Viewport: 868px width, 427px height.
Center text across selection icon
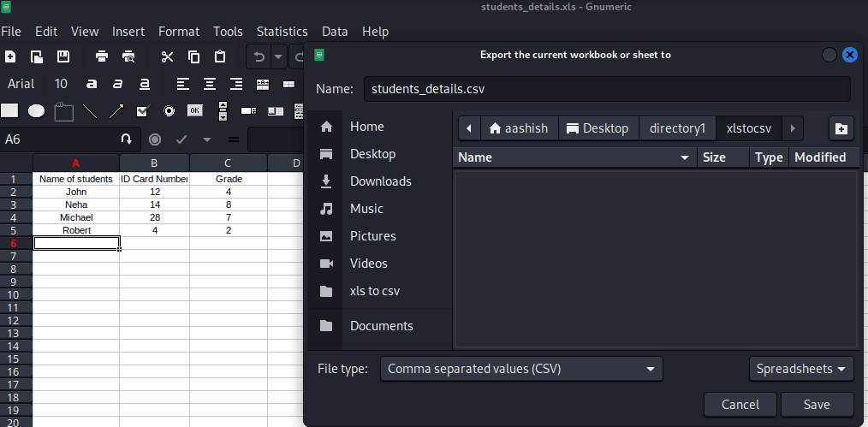click(x=263, y=84)
